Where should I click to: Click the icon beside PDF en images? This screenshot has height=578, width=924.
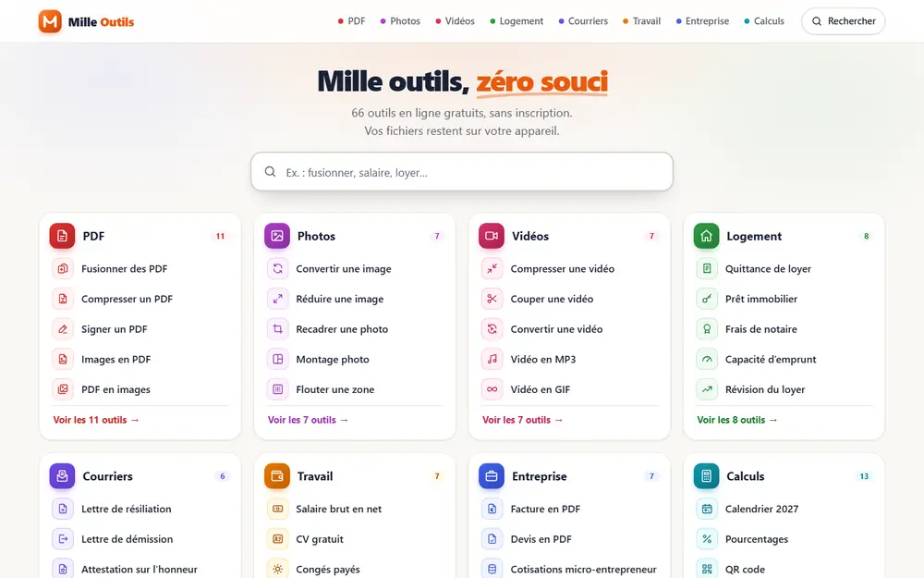click(x=63, y=389)
